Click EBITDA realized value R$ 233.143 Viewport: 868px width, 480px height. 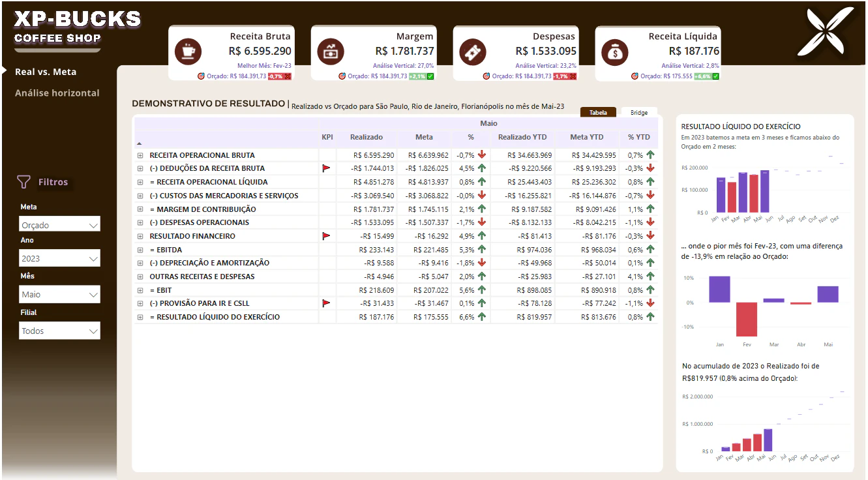pyautogui.click(x=376, y=250)
